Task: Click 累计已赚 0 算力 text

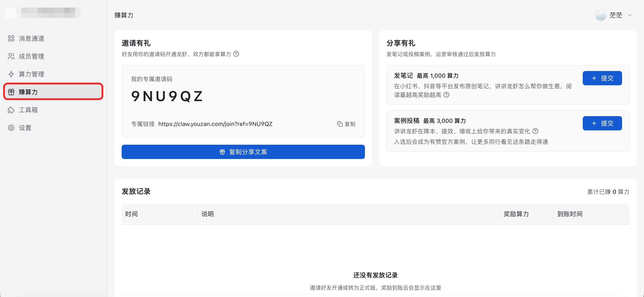Action: click(x=608, y=192)
